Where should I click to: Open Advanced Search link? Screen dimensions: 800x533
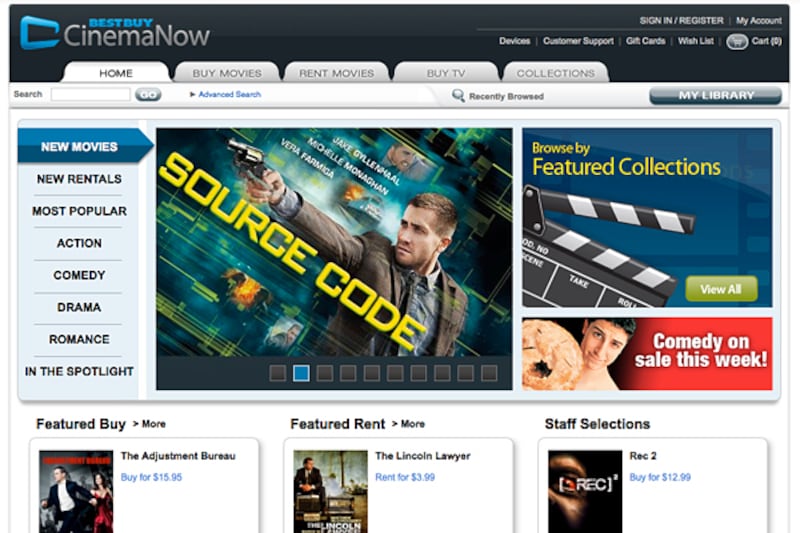click(230, 94)
